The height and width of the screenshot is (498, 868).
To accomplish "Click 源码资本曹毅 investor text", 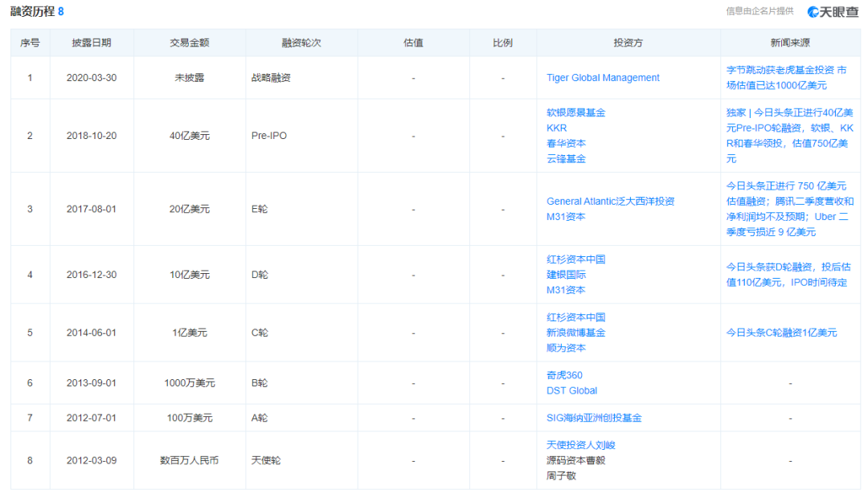I will pos(575,461).
